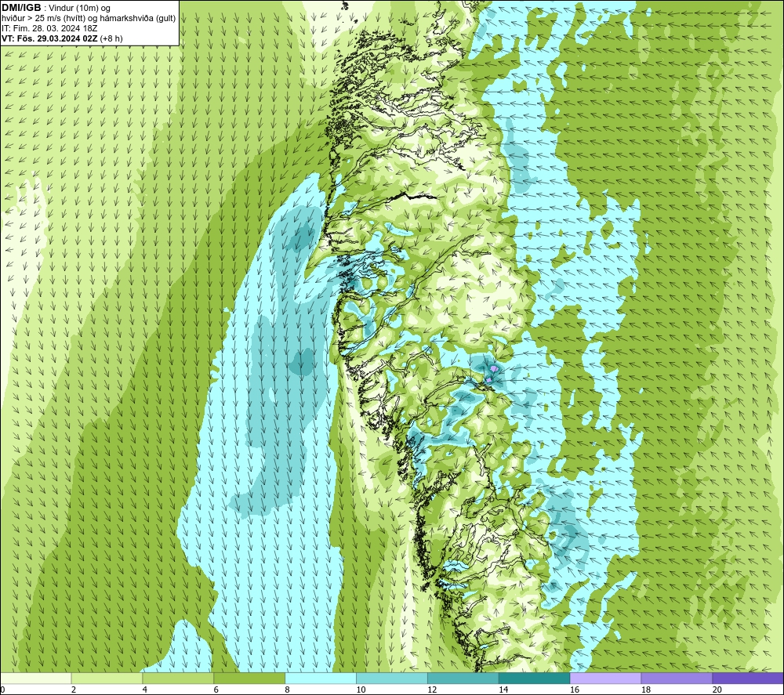Click the legend scale label "16"
784x695 pixels.
coord(575,690)
